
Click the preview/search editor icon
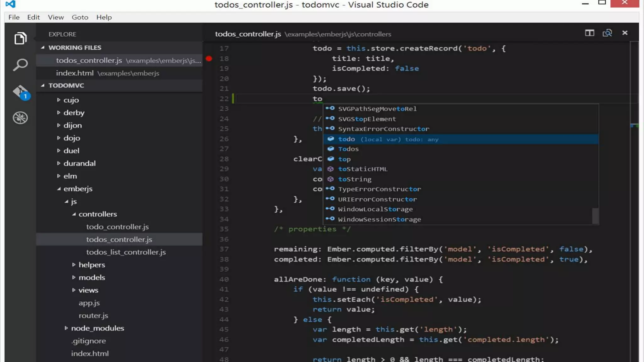607,33
